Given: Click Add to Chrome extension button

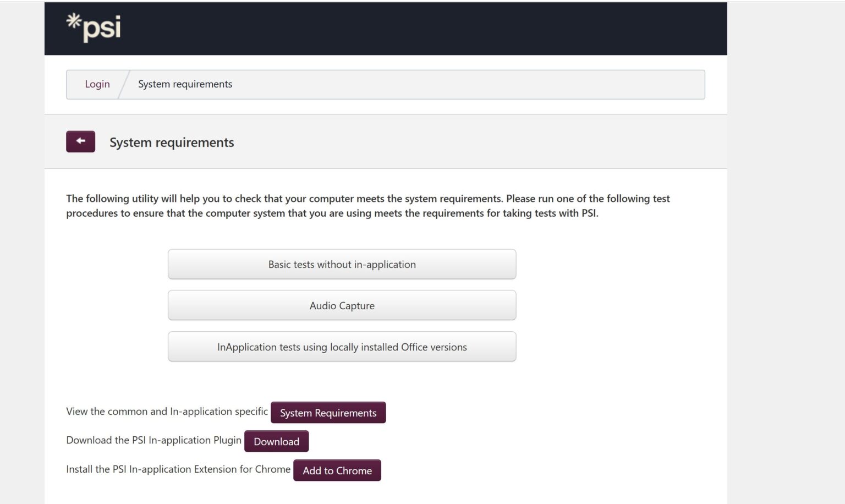Looking at the screenshot, I should pyautogui.click(x=337, y=470).
